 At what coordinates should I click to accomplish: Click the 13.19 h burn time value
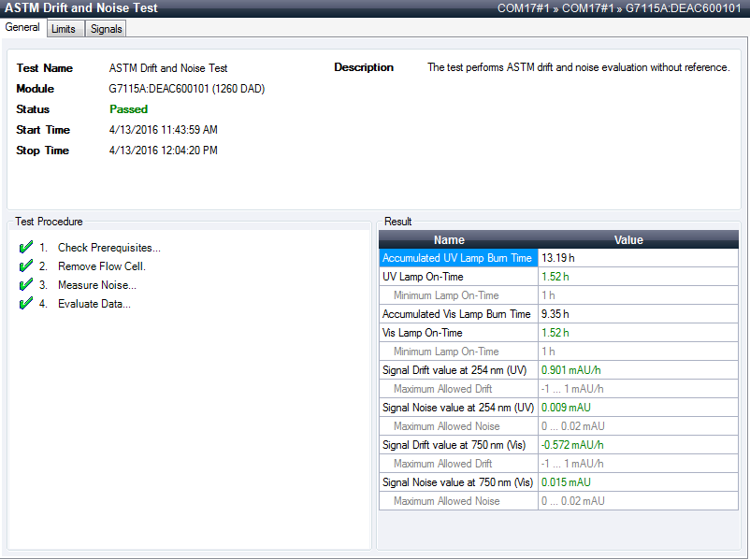(557, 258)
